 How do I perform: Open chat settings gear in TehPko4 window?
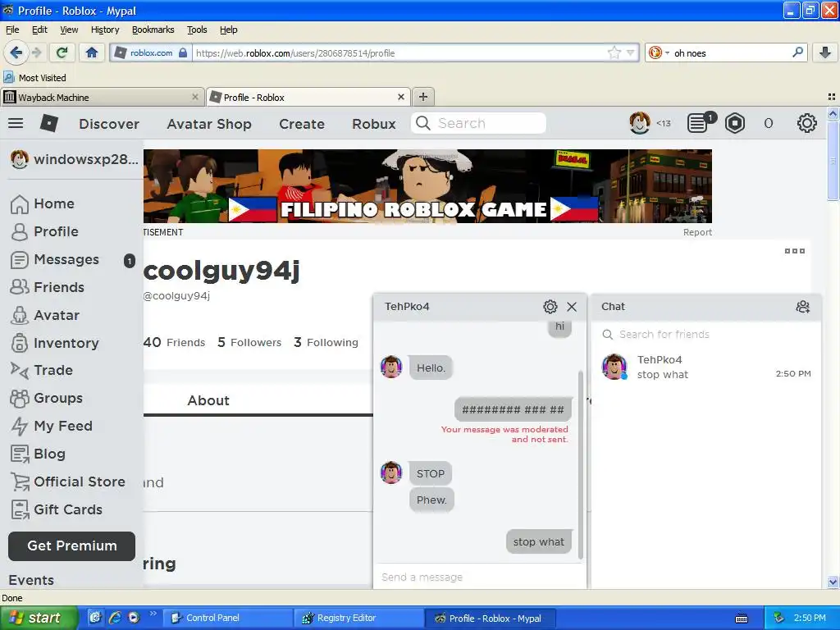(550, 307)
